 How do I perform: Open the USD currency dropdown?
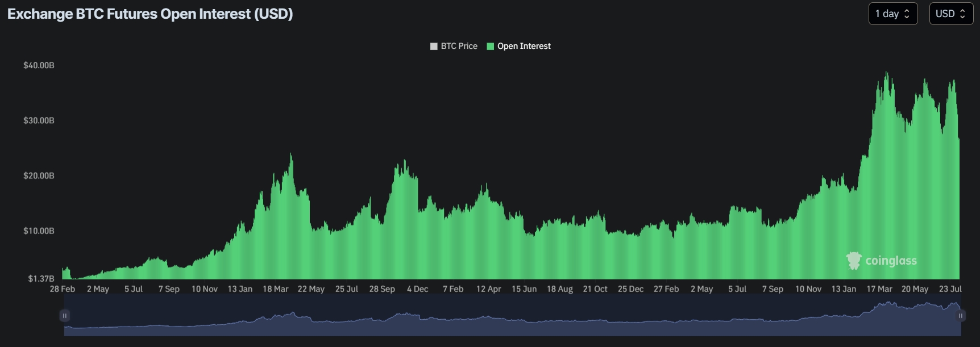click(x=950, y=14)
